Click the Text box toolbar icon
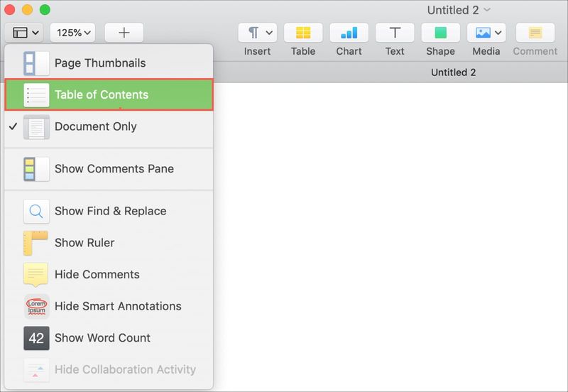The image size is (568, 392). [x=395, y=33]
